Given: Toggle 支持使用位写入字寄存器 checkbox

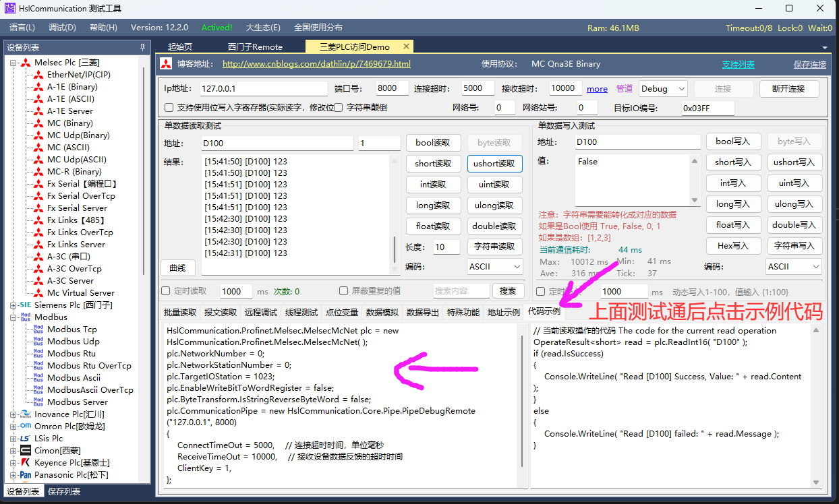Looking at the screenshot, I should coord(169,108).
